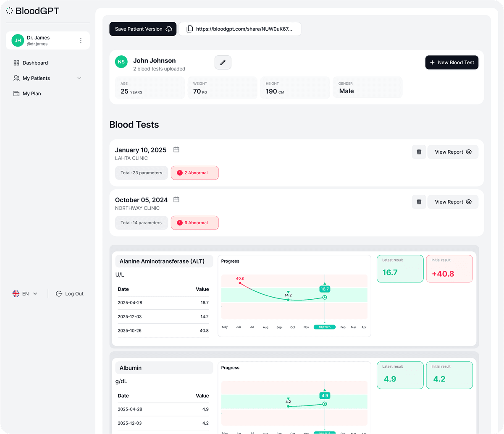This screenshot has width=504, height=434.
Task: Click Albumin Latest result 4.9 card
Action: click(x=400, y=375)
